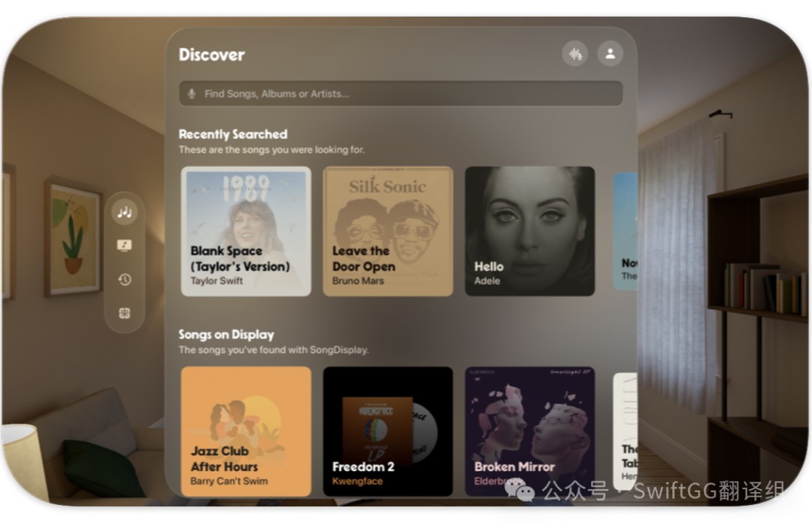Open the Freedom 2 song card
812x523 pixels.
[388, 431]
